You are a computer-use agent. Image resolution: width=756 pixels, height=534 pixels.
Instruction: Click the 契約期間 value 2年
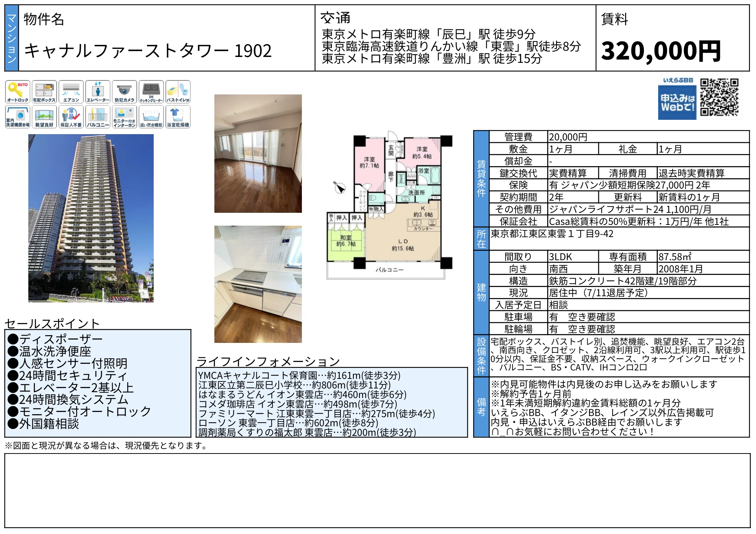point(573,197)
